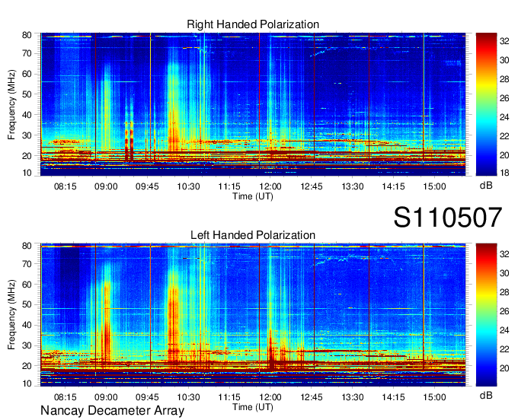The height and width of the screenshot is (420, 518).
Task: Click the 14:15 tick on the bottom time axis
Action: coord(394,397)
